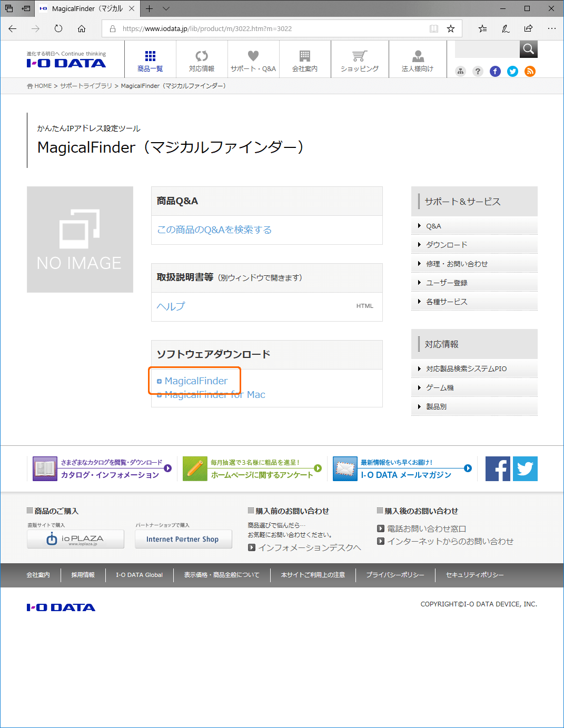Open browser settings and more menu
The height and width of the screenshot is (728, 564).
(551, 29)
